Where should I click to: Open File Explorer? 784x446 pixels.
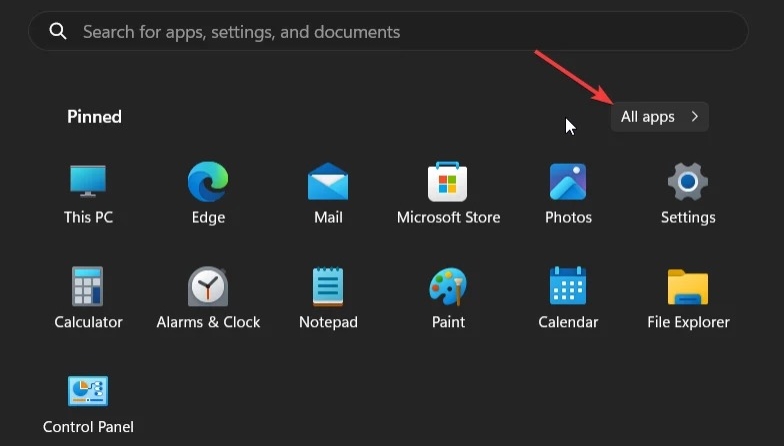pyautogui.click(x=688, y=298)
